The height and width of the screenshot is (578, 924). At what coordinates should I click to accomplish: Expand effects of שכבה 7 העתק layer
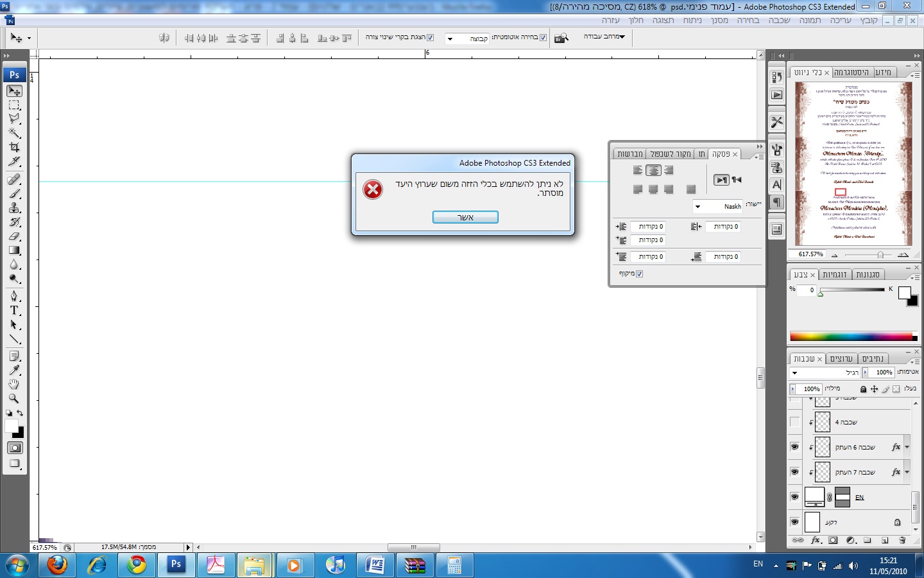click(907, 472)
